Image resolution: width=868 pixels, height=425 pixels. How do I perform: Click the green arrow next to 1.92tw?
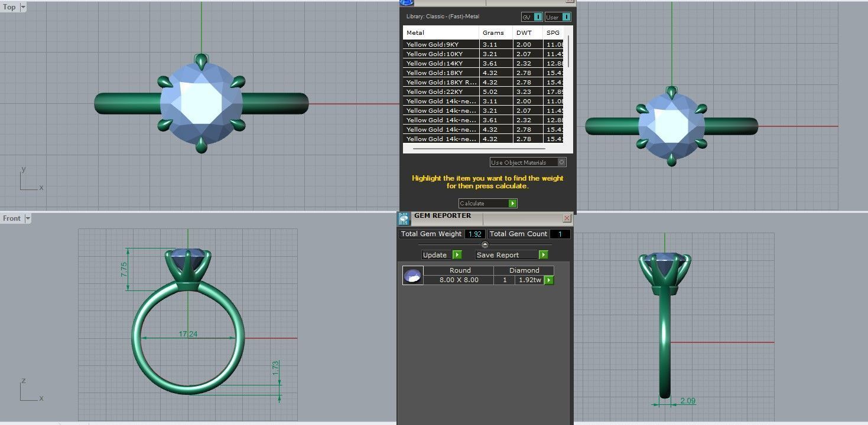click(549, 280)
